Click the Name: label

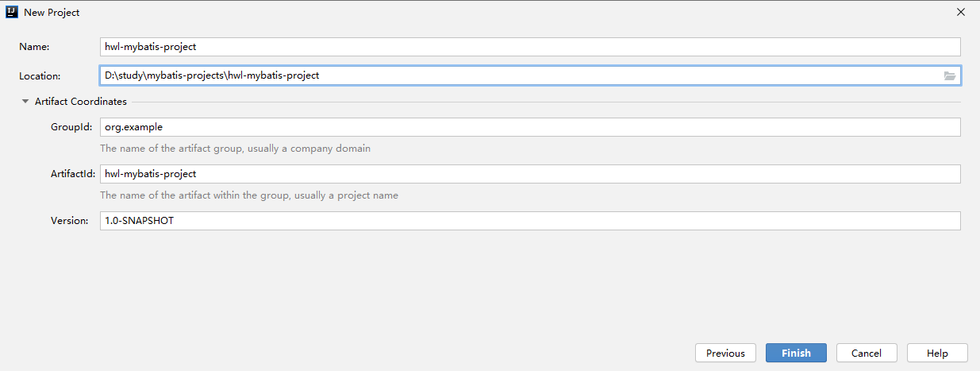pyautogui.click(x=35, y=47)
